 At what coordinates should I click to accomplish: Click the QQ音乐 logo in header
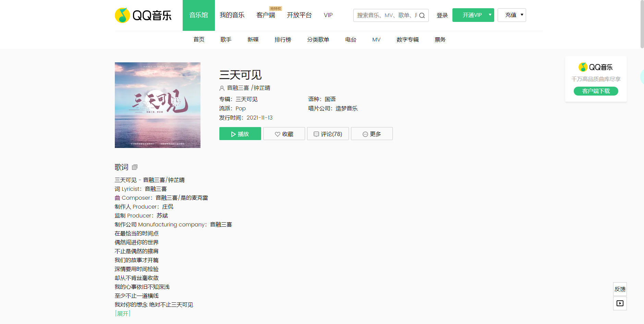(143, 15)
